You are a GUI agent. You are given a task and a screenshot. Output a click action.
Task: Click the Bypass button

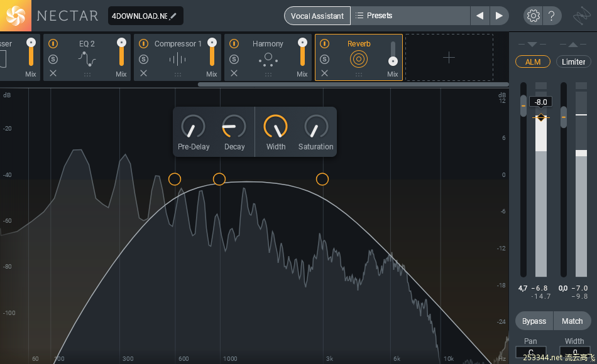pos(534,321)
